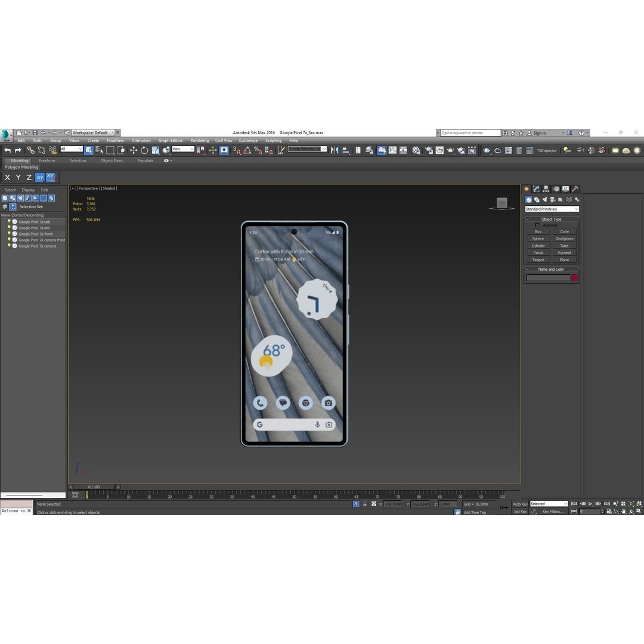The image size is (644, 644).
Task: Click the Sphere primitive button
Action: click(538, 239)
